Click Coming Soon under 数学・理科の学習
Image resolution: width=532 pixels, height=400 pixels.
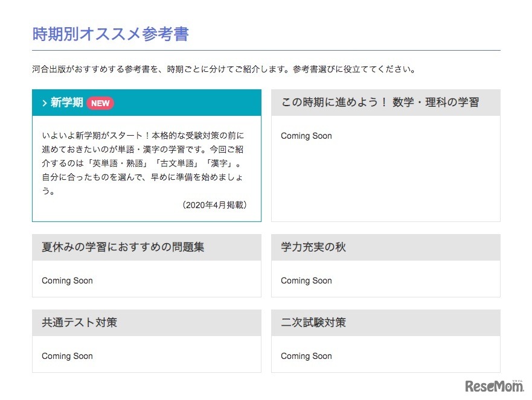tap(305, 136)
